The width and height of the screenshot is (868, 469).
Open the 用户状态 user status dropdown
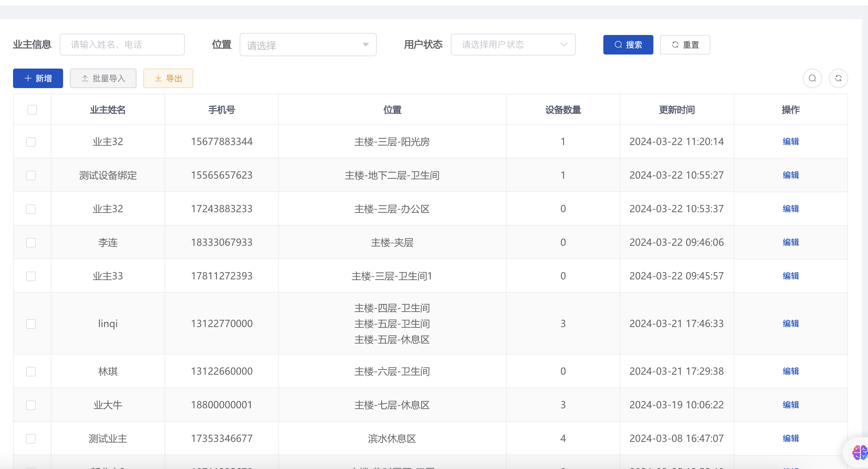(513, 45)
